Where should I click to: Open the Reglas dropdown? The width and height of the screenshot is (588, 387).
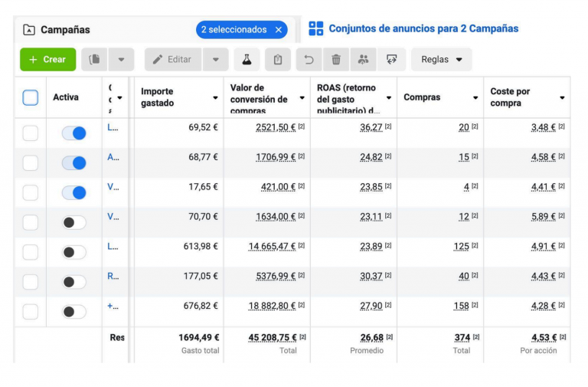click(x=442, y=60)
